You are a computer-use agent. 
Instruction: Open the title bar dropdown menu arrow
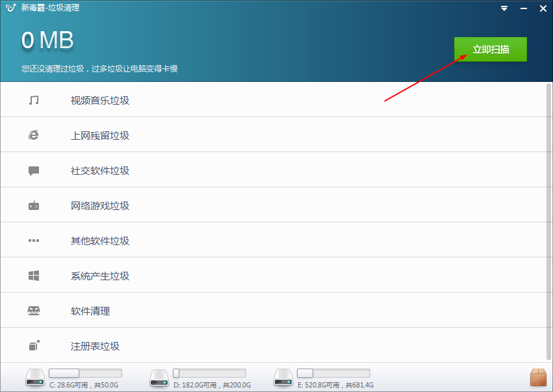[504, 8]
